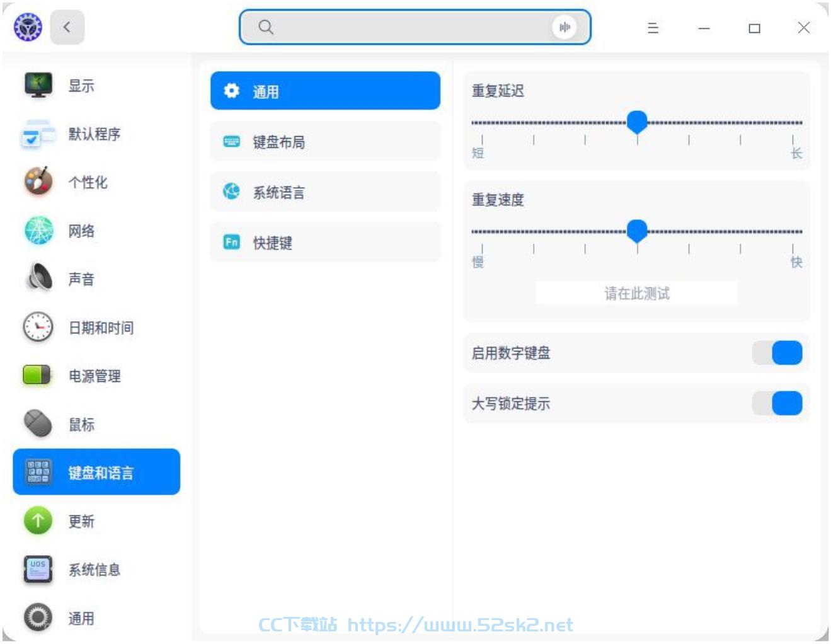Minimize the control center window
The width and height of the screenshot is (831, 644).
[704, 28]
